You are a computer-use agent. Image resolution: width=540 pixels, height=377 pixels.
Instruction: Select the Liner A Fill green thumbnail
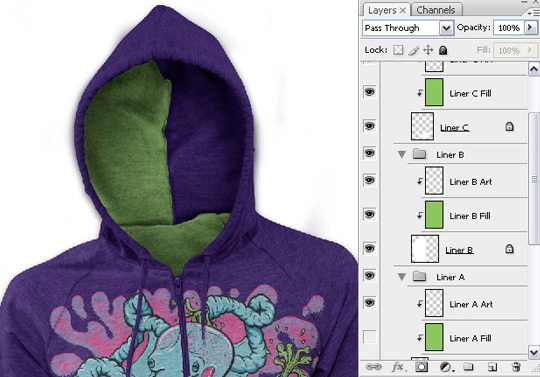click(x=434, y=337)
